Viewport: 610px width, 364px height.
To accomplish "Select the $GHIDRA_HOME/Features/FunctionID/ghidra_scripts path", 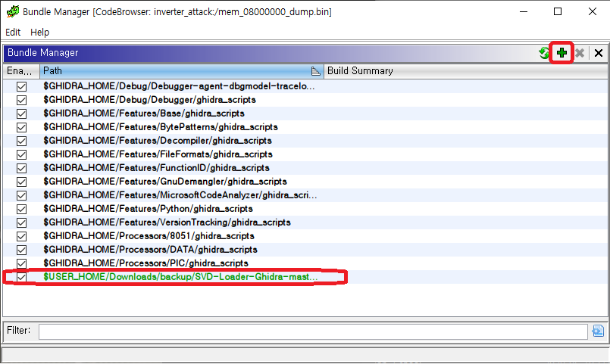I will coord(156,168).
